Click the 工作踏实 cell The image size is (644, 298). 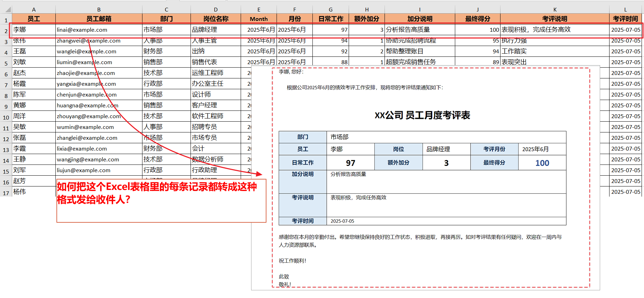click(x=554, y=51)
